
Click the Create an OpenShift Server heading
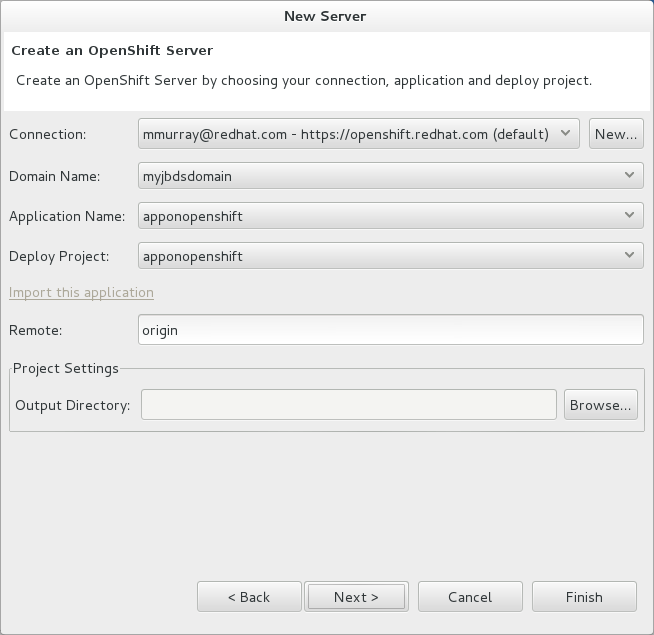pyautogui.click(x=112, y=50)
